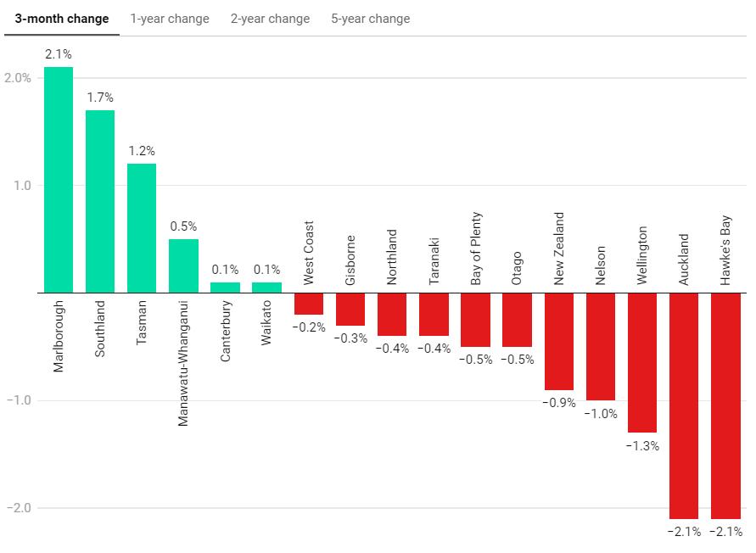Screen dimensions: 756x553
Task: Click the Tasman 1.2% bar
Action: [x=142, y=228]
